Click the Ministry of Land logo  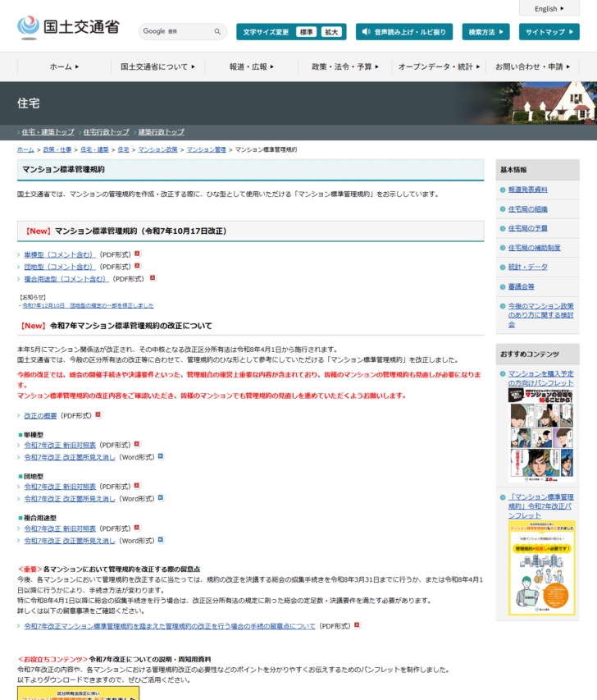click(68, 28)
